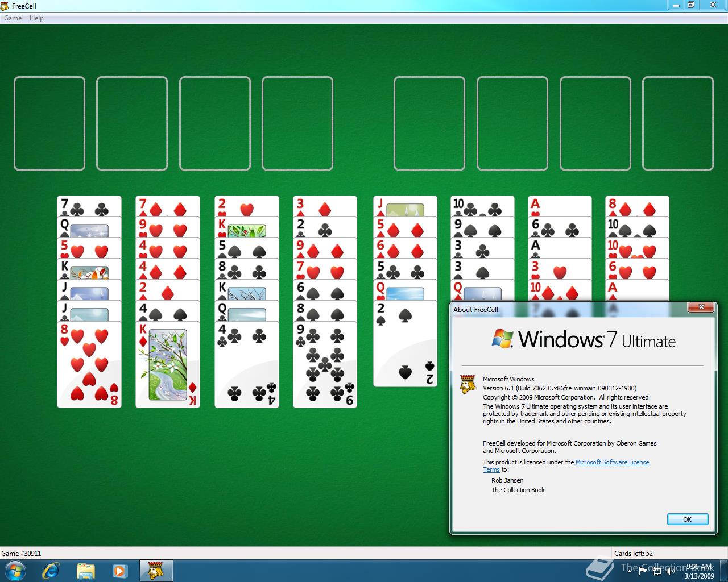Image resolution: width=728 pixels, height=582 pixels.
Task: Click the 8 of diamonds card
Action: click(637, 206)
